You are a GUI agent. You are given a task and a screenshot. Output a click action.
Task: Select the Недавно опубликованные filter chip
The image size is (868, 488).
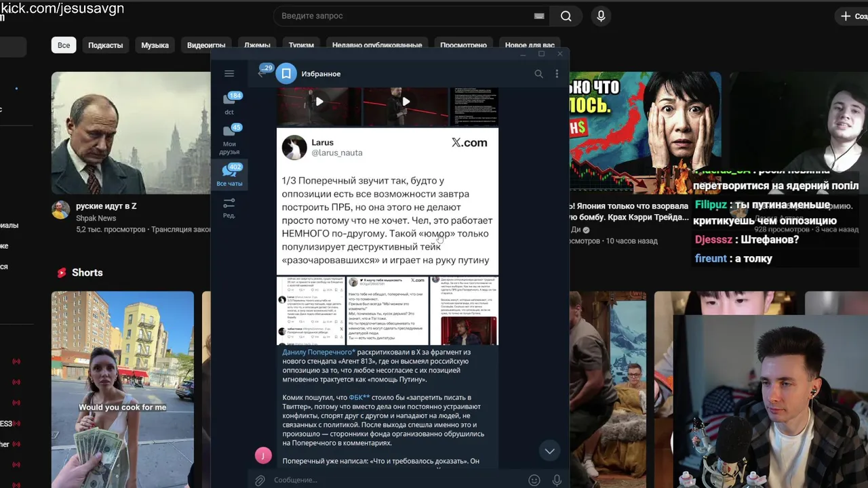pos(377,45)
